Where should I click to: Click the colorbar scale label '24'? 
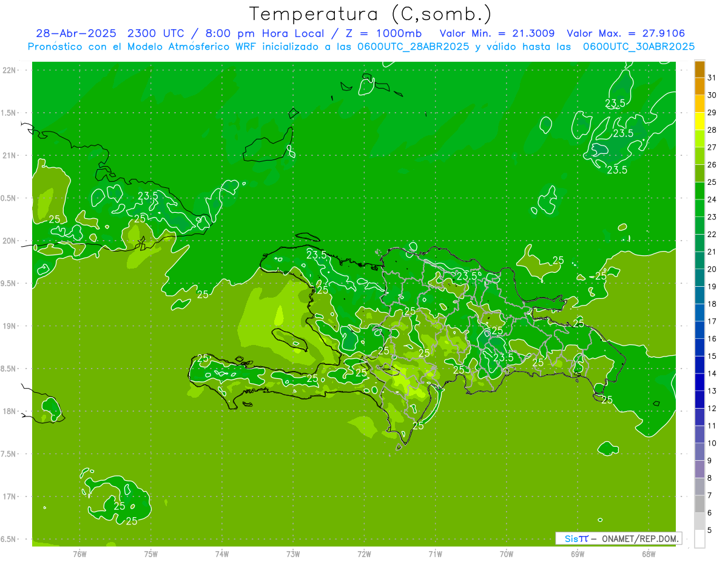(x=712, y=199)
